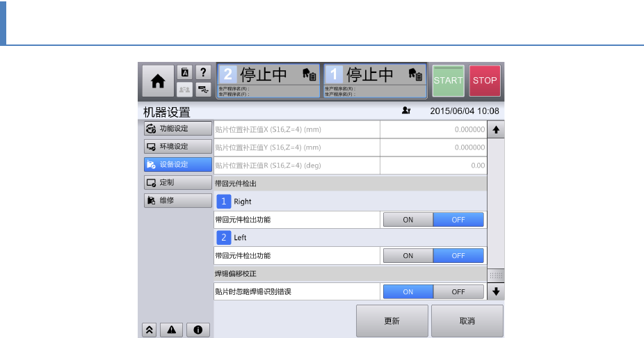Click the 设备设定 icon

tap(151, 165)
